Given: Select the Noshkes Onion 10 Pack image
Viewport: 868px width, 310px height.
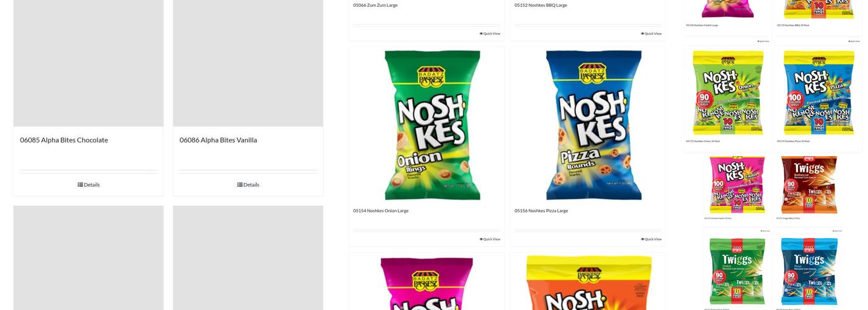Looking at the screenshot, I should [x=728, y=93].
